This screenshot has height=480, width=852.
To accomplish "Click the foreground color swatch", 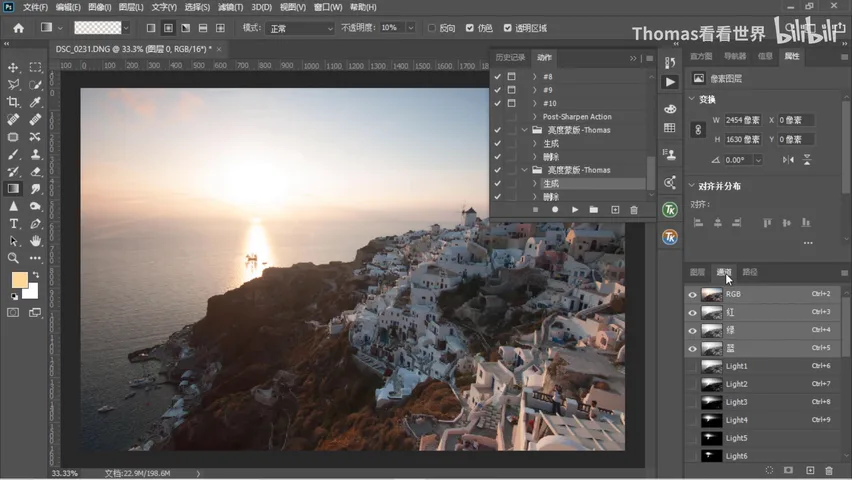I will 19,280.
